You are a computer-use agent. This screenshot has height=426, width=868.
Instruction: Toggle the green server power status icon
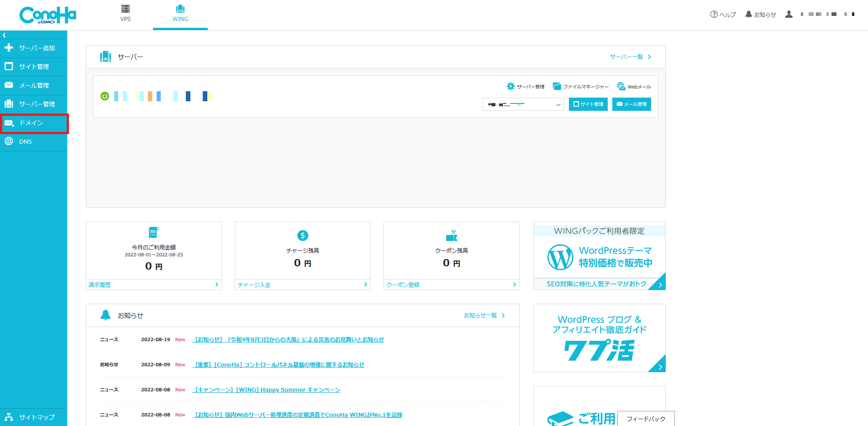105,96
